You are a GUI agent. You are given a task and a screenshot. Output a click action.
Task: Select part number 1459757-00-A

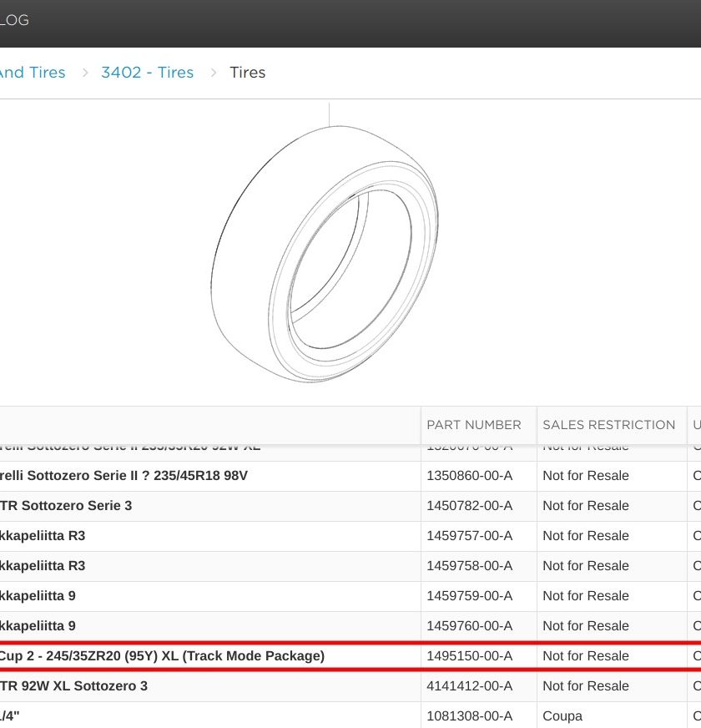click(x=469, y=536)
